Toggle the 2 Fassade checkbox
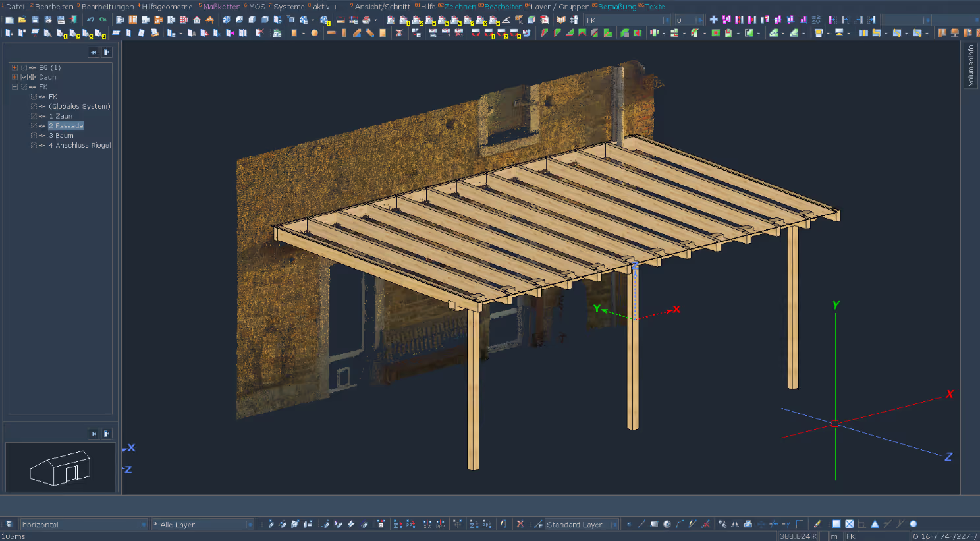Image resolution: width=980 pixels, height=541 pixels. point(34,126)
